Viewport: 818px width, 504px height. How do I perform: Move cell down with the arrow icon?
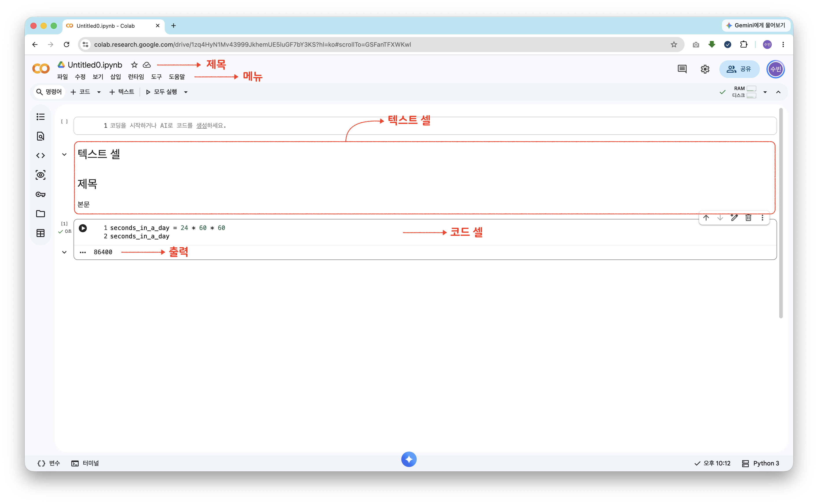pos(720,218)
